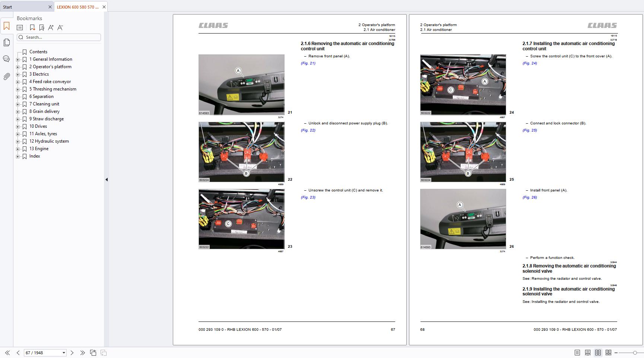Open the Index bookmark
Image resolution: width=644 pixels, height=358 pixels.
[x=35, y=156]
